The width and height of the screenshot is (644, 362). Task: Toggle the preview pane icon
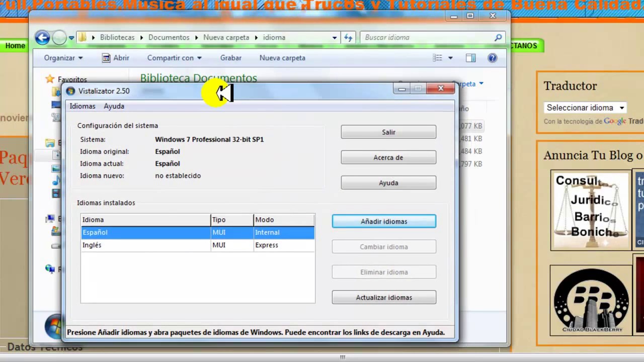tap(471, 58)
